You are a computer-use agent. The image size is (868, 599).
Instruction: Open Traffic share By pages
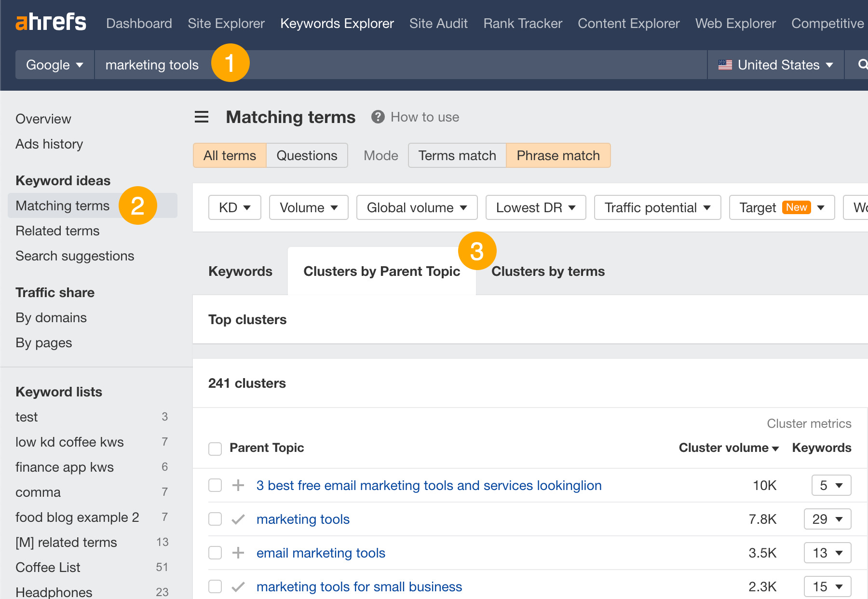(x=44, y=342)
